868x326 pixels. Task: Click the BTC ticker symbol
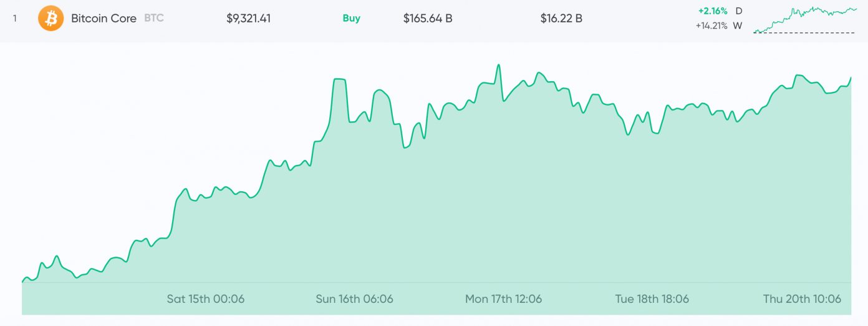(154, 19)
